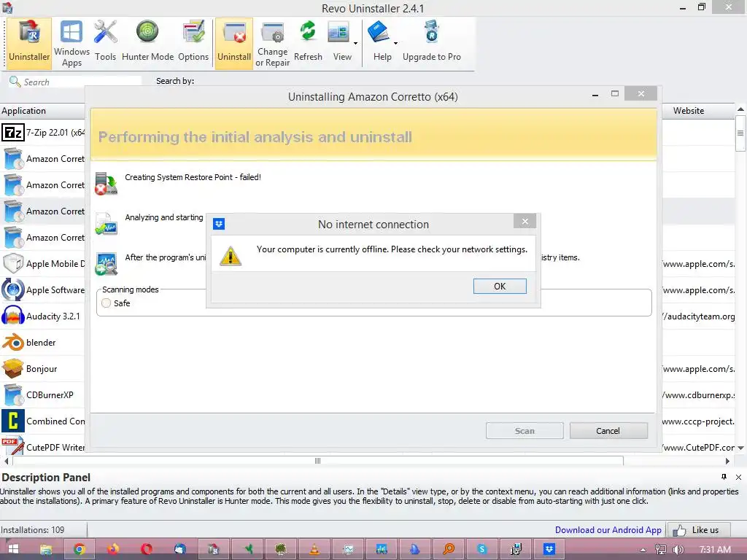Close the Description Panel
The height and width of the screenshot is (560, 747).
(x=738, y=477)
